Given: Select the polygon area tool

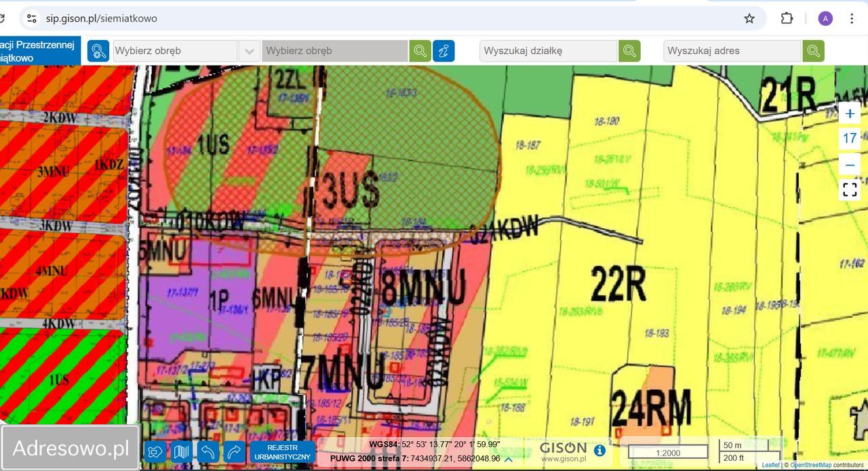Looking at the screenshot, I should pyautogui.click(x=155, y=451).
